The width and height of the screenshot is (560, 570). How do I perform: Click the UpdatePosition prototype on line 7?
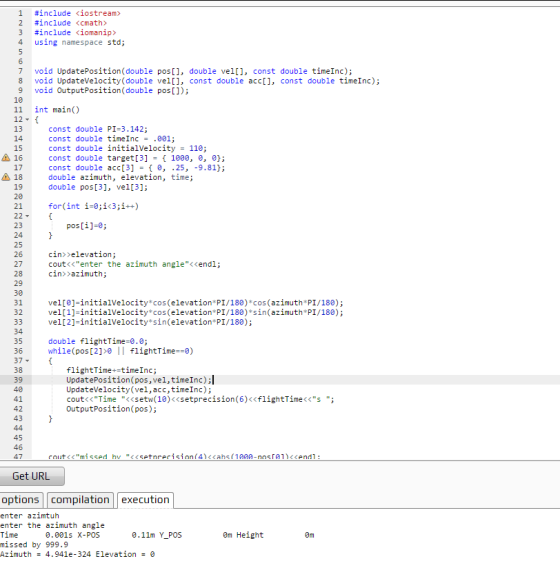pos(193,71)
